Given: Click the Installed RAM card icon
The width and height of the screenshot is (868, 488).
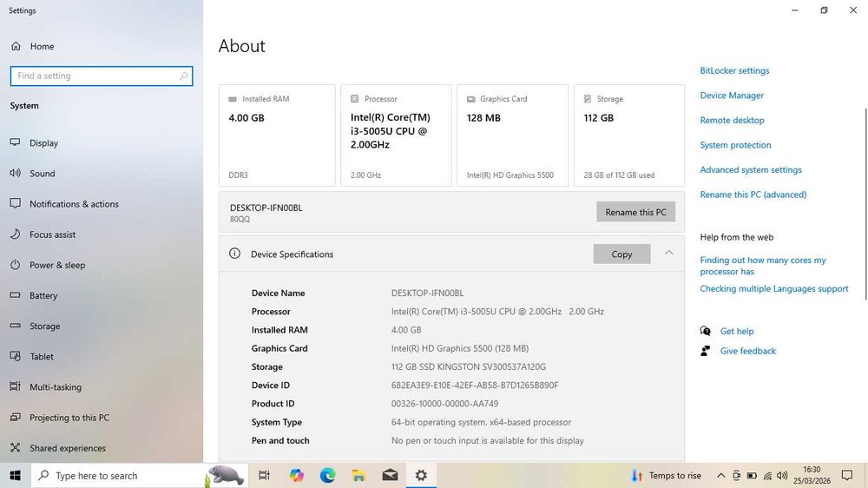Looking at the screenshot, I should click(x=233, y=99).
